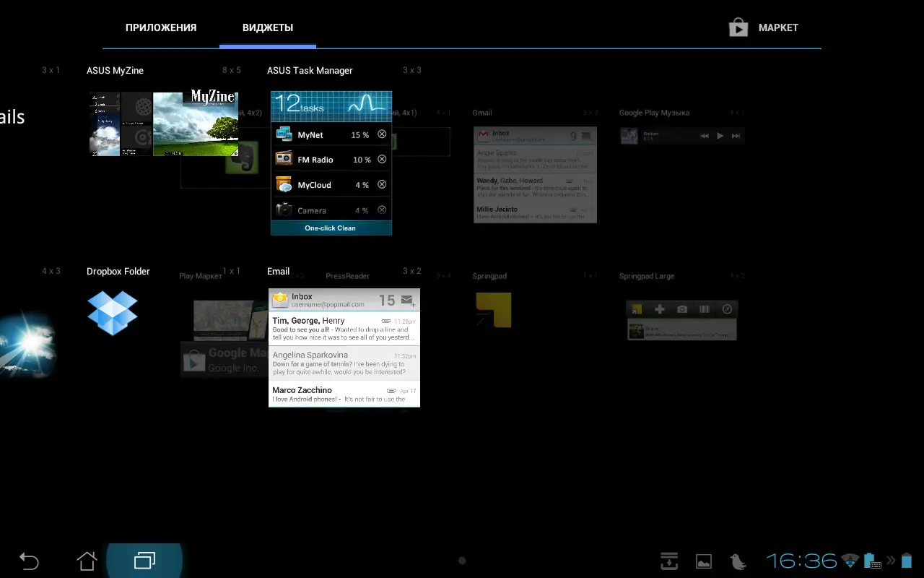The height and width of the screenshot is (578, 924).
Task: Tap compose mail icon in Email widget
Action: 408,300
